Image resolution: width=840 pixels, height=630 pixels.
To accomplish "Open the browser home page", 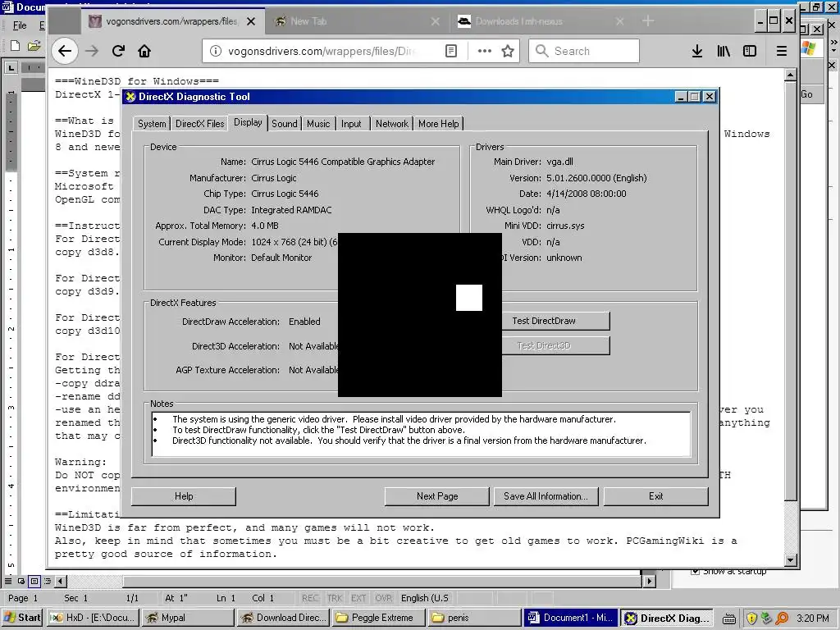I will pyautogui.click(x=144, y=51).
